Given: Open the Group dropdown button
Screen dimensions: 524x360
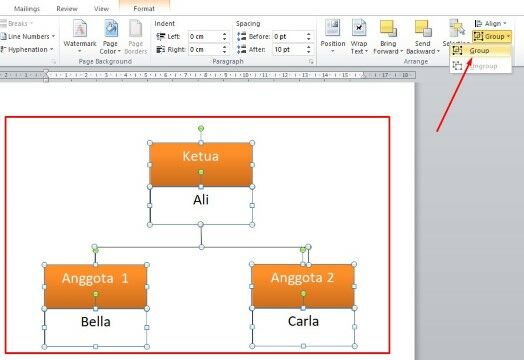Looking at the screenshot, I should point(492,36).
